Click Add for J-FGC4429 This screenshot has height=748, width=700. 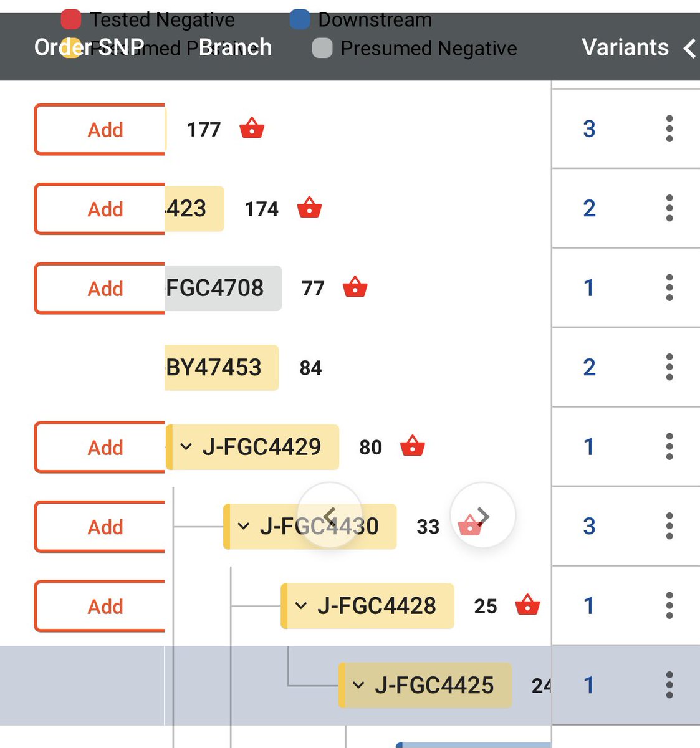[100, 447]
